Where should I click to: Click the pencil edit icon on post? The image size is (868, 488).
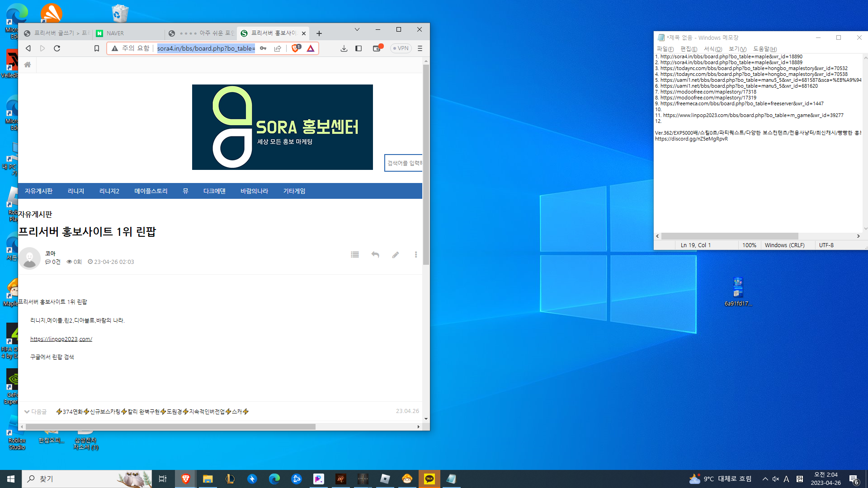click(396, 255)
